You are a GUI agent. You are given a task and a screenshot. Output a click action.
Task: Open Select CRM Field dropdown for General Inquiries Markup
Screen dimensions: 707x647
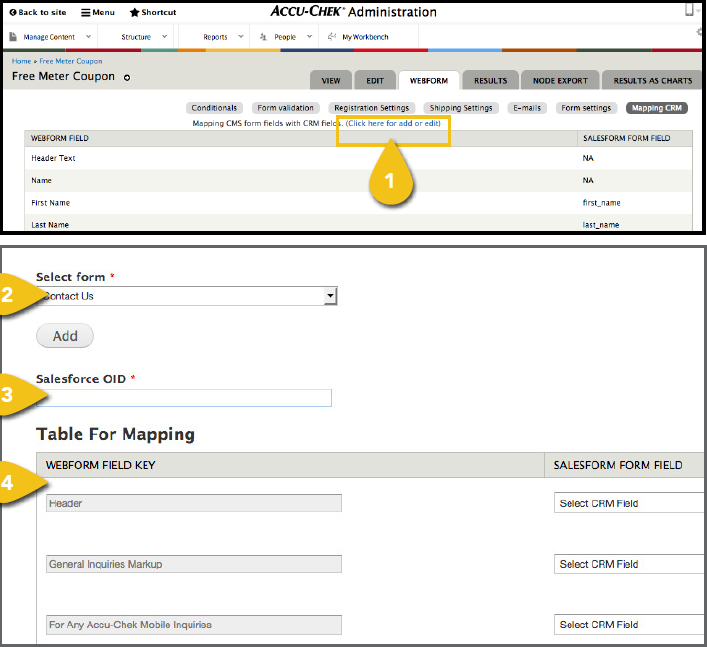629,564
